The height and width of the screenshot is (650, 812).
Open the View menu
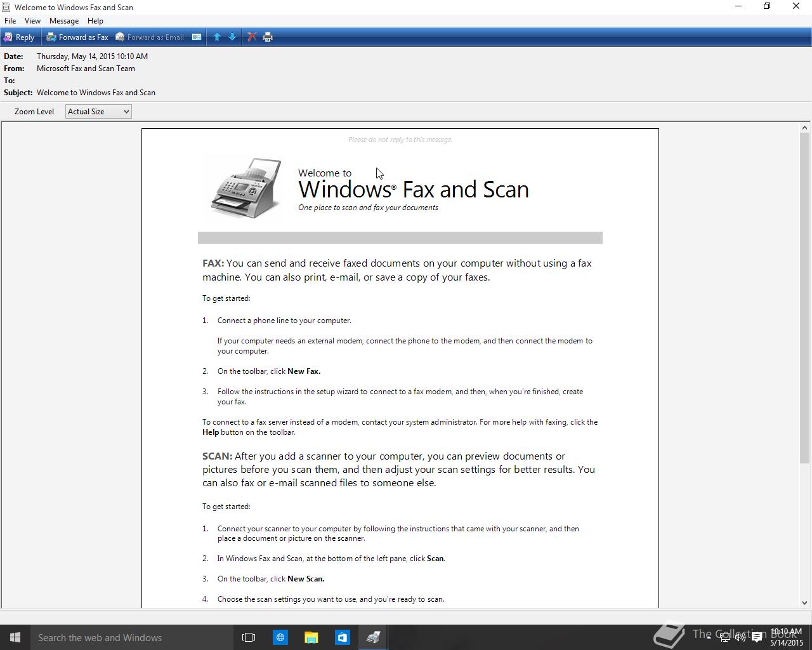(x=32, y=21)
